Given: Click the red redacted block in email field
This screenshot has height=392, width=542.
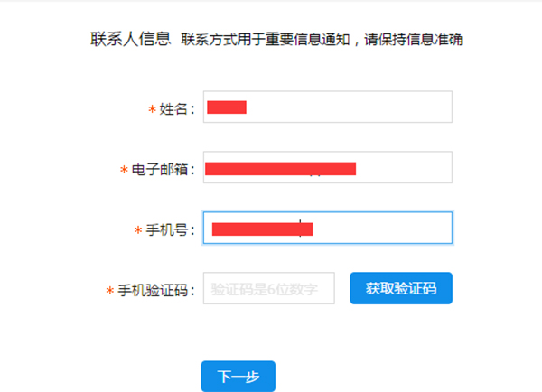Looking at the screenshot, I should (x=280, y=168).
